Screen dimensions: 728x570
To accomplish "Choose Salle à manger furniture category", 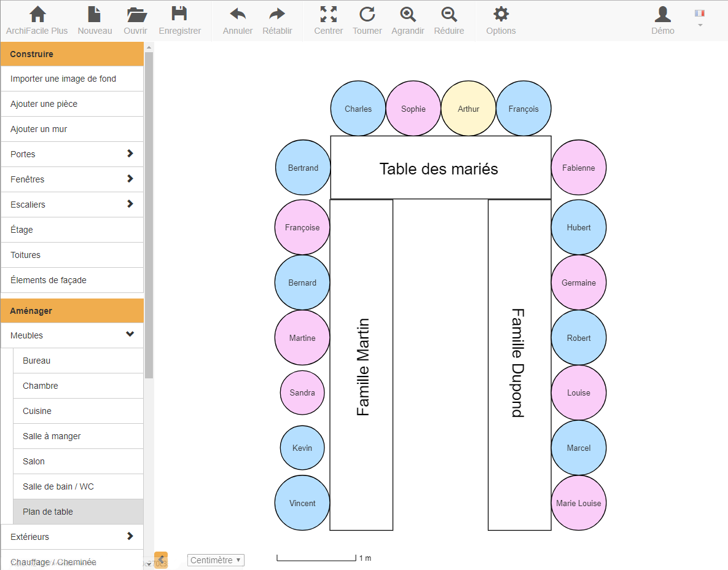I will (x=78, y=436).
